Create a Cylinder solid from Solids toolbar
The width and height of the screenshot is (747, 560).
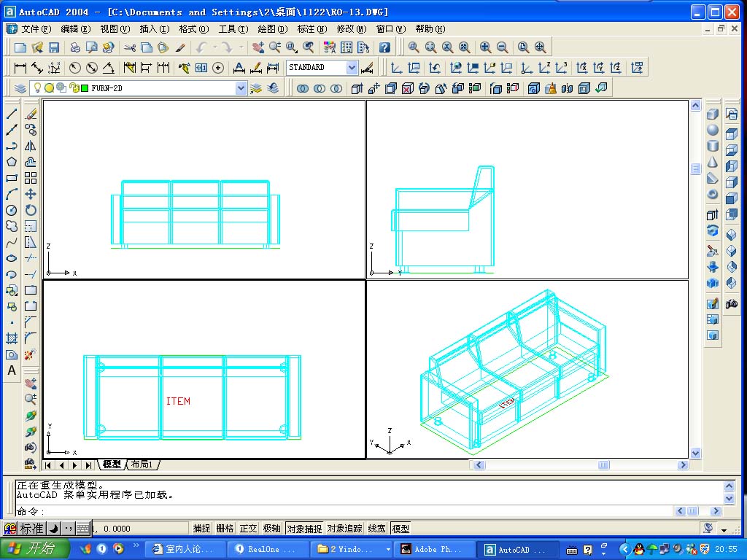tap(713, 146)
